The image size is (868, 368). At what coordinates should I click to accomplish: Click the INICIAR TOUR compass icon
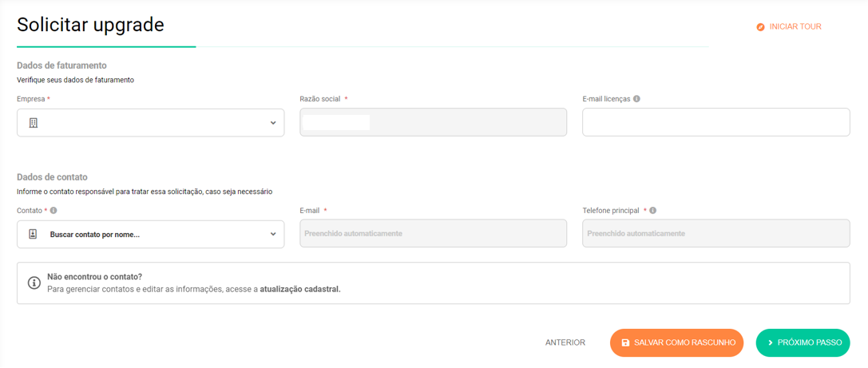point(761,26)
